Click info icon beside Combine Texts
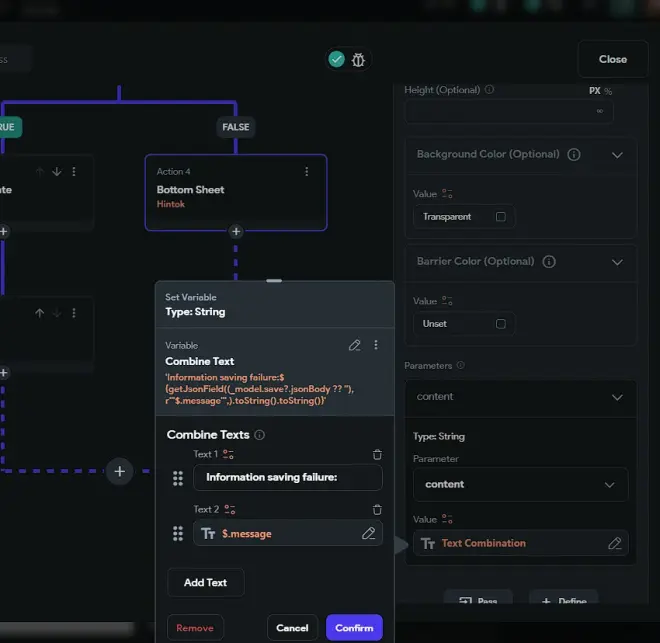Viewport: 660px width, 643px height. [x=260, y=435]
